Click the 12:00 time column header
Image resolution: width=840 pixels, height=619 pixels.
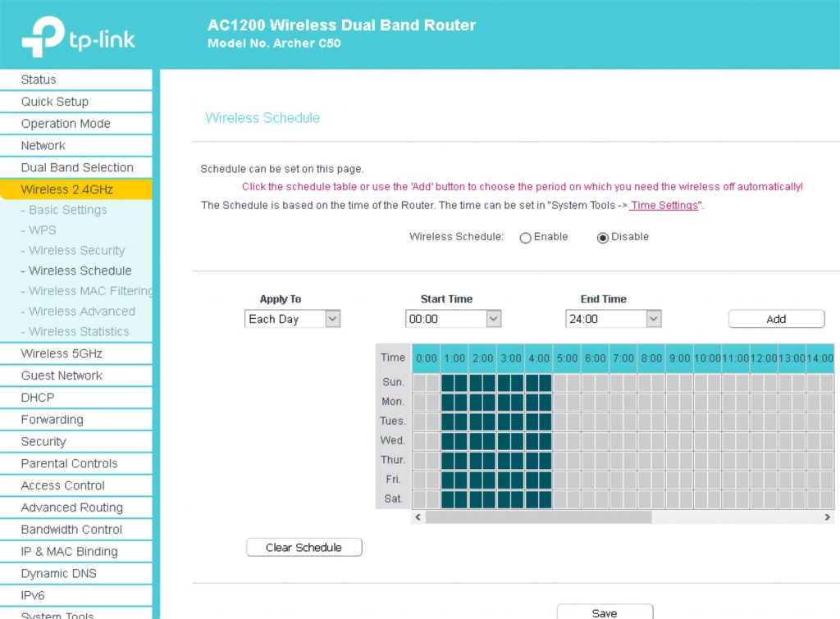tap(764, 358)
